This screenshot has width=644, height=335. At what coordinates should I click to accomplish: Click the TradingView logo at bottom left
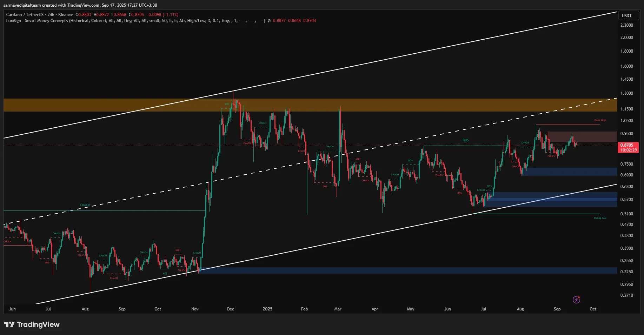coord(32,324)
